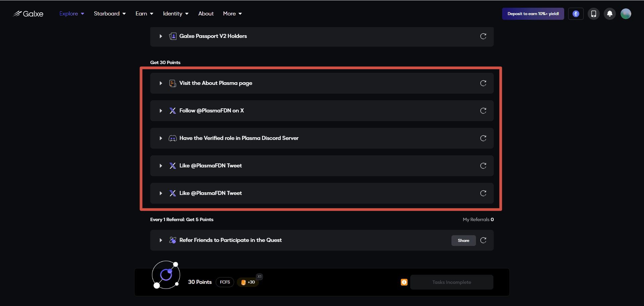Refresh the Galxe Passport V2 Holders task
644x306 pixels.
[x=483, y=36]
